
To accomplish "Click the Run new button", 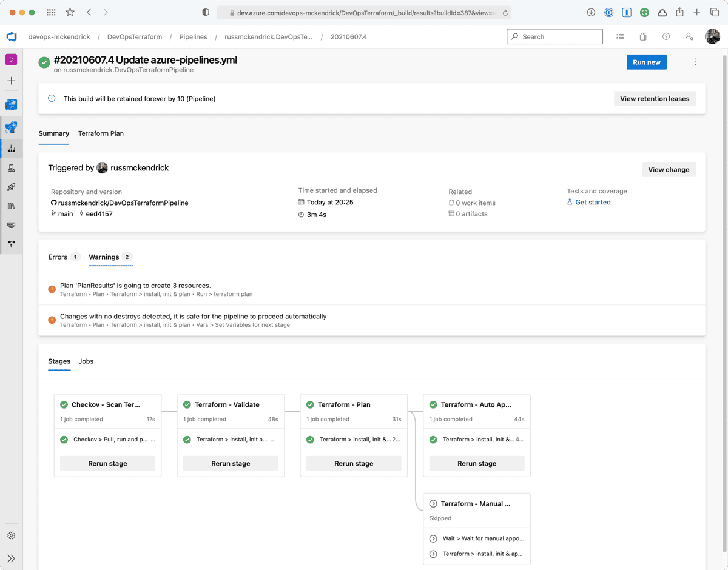I will (646, 62).
